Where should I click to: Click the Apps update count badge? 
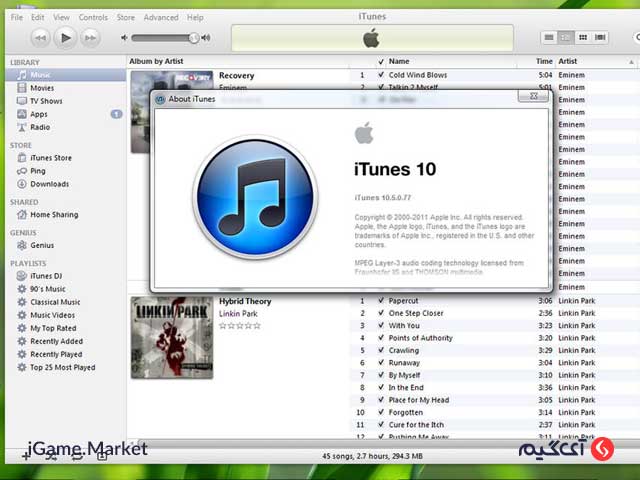click(x=116, y=114)
